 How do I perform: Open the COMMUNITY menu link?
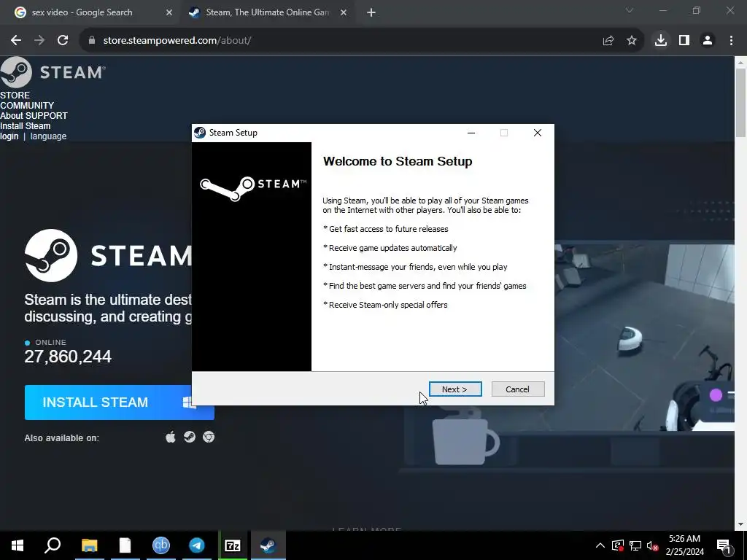(x=27, y=105)
